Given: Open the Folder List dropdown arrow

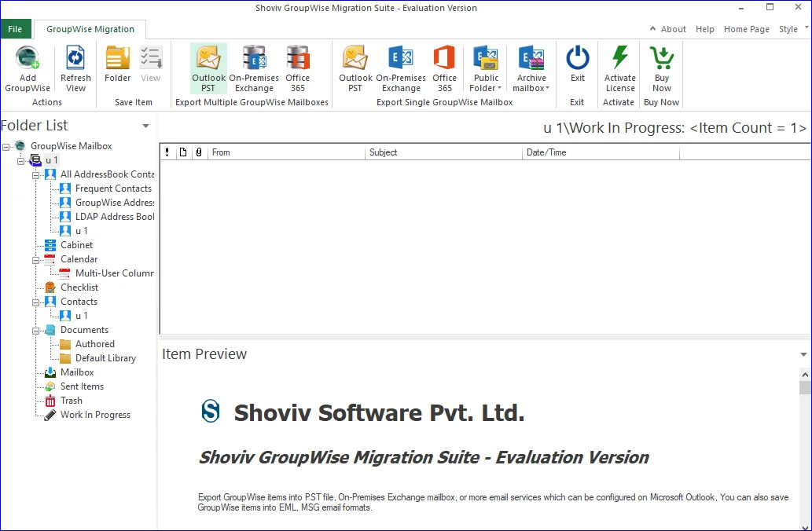Looking at the screenshot, I should pos(146,126).
